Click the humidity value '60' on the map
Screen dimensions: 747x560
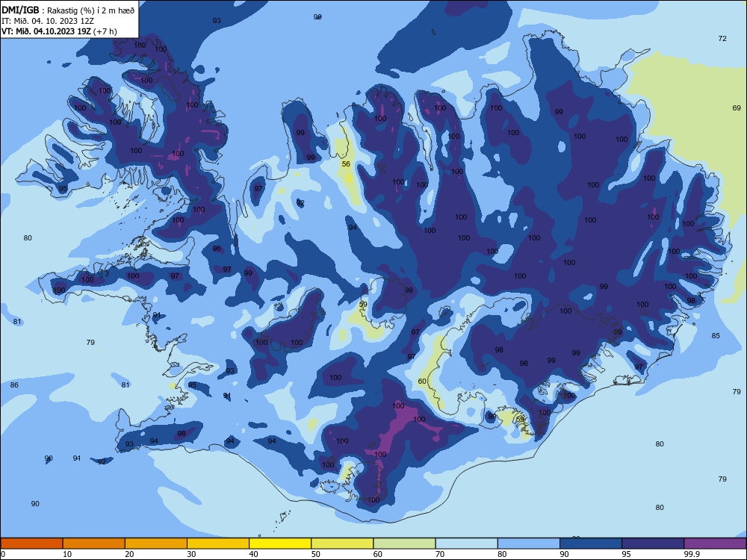[x=422, y=382]
